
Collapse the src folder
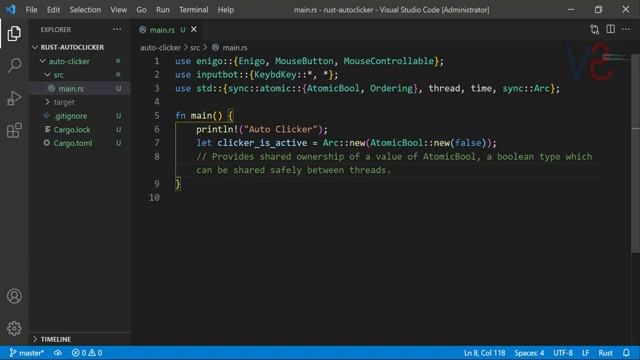[x=47, y=75]
